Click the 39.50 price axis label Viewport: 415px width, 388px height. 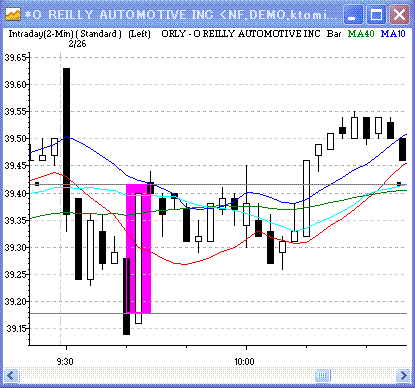[15, 139]
